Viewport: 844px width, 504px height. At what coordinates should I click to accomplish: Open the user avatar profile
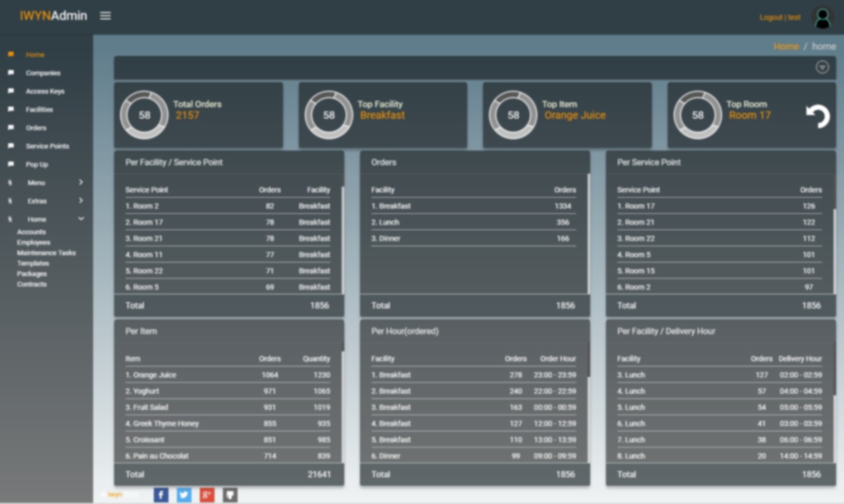(823, 17)
